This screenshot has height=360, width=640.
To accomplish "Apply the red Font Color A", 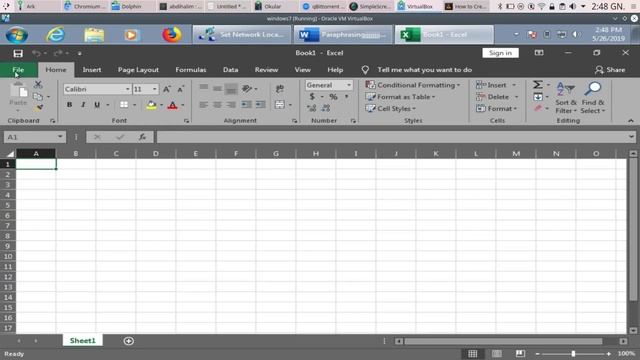I will point(173,105).
